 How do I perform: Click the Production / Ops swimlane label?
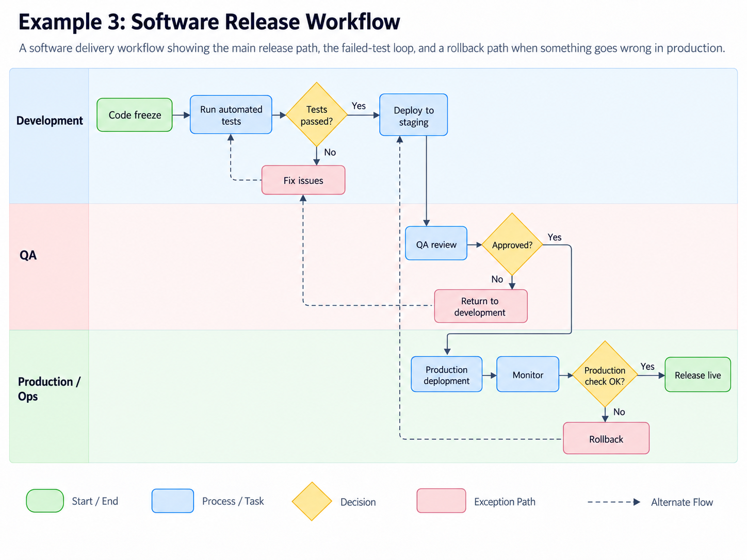coord(49,389)
